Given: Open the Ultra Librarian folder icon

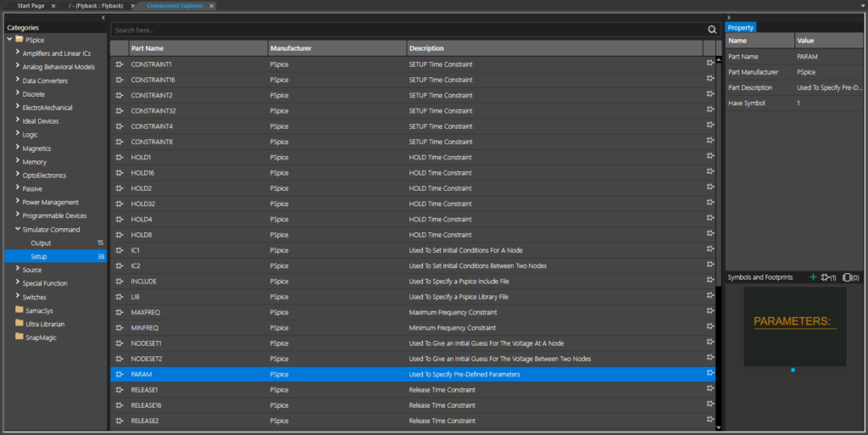Looking at the screenshot, I should 19,323.
